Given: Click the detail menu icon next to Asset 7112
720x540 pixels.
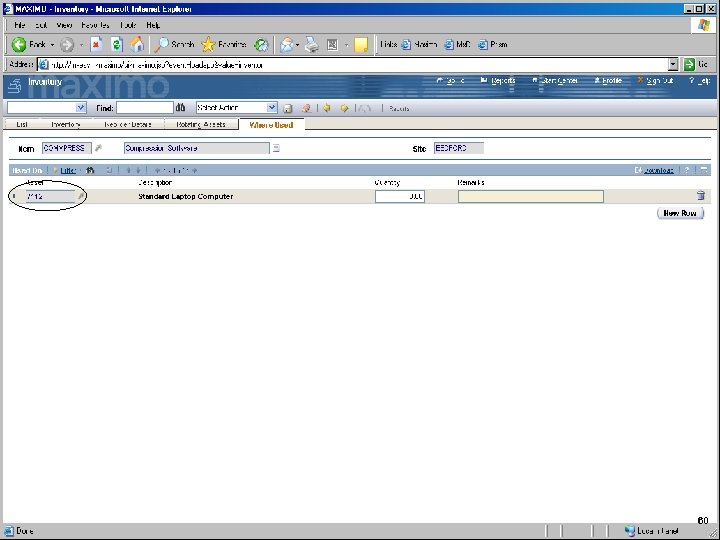Looking at the screenshot, I should coord(81,196).
